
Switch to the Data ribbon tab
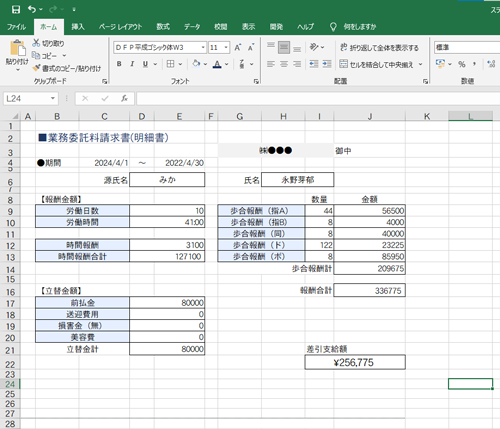[192, 27]
